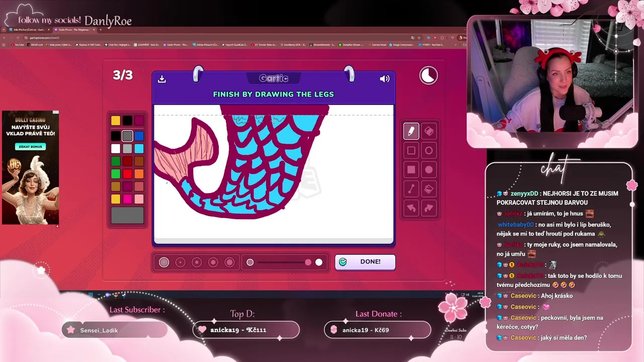644x362 pixels.
Task: Pick the third brush size circle
Action: coord(197,262)
